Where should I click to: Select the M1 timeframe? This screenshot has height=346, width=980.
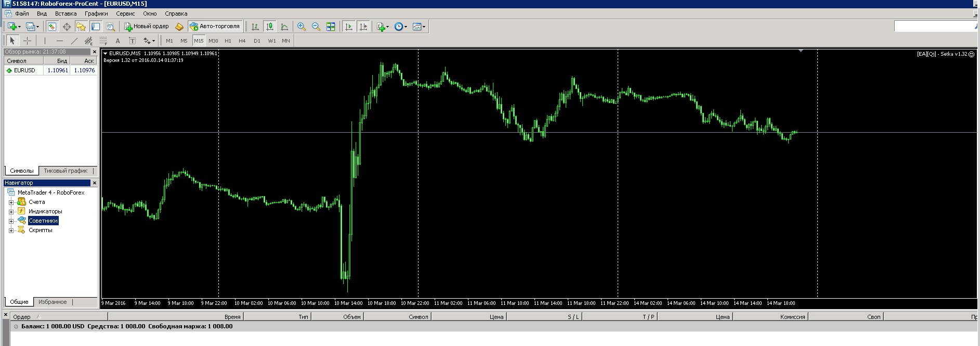[169, 41]
